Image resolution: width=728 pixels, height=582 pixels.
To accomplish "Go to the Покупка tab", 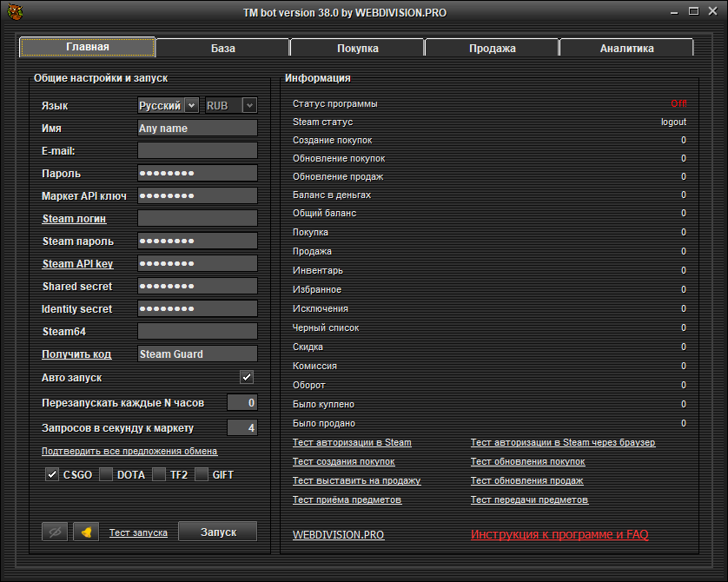I will click(x=357, y=48).
